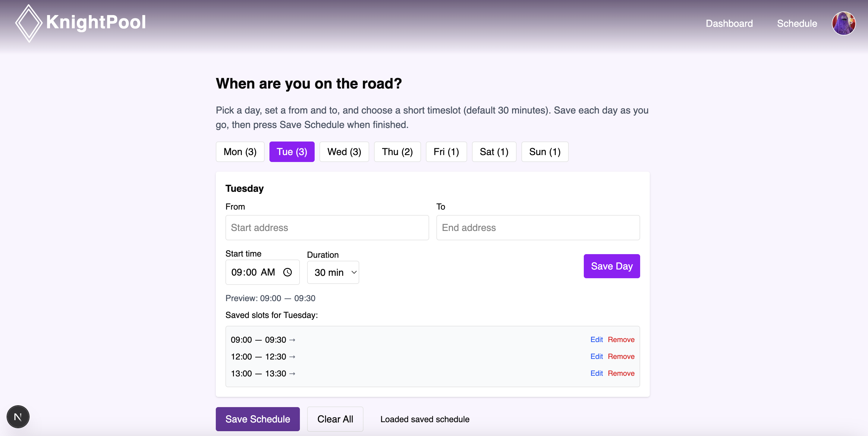The width and height of the screenshot is (868, 436).
Task: Choose the Thu (2) day tab
Action: (x=397, y=152)
